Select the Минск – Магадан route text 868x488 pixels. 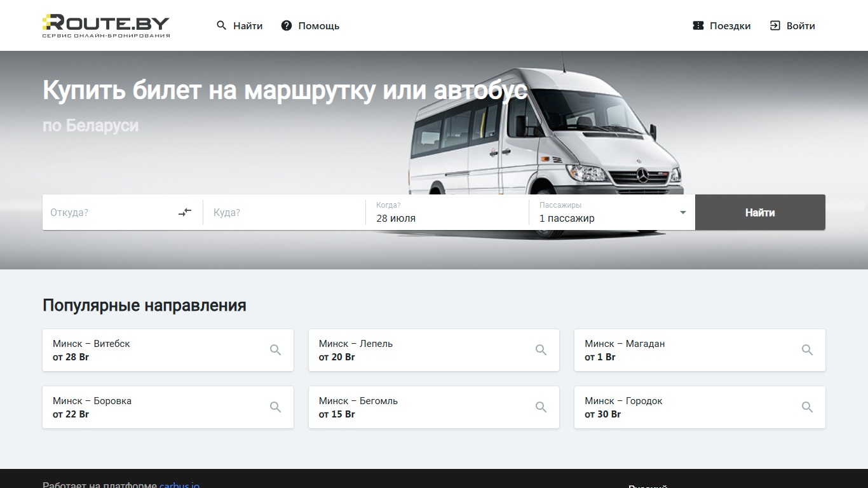pos(625,343)
